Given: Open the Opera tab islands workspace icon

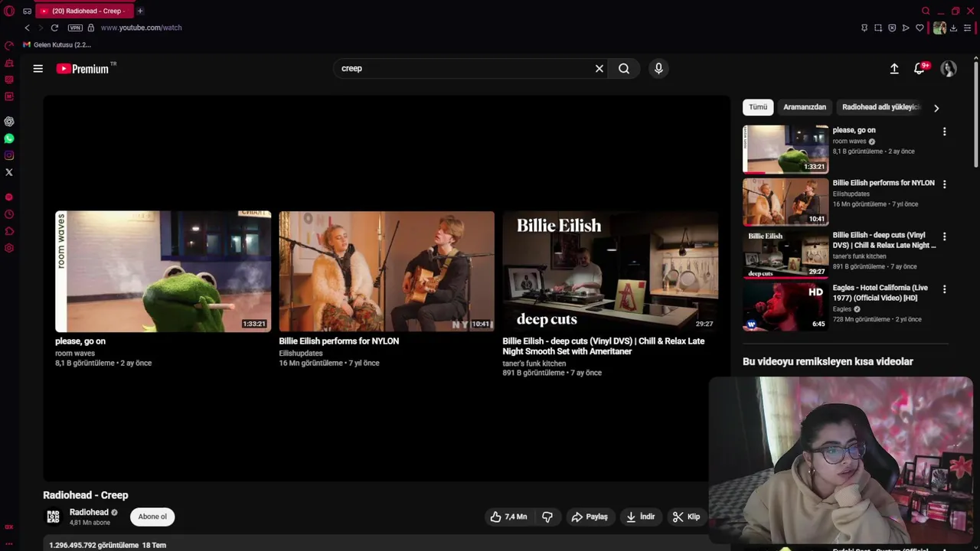Looking at the screenshot, I should click(28, 11).
